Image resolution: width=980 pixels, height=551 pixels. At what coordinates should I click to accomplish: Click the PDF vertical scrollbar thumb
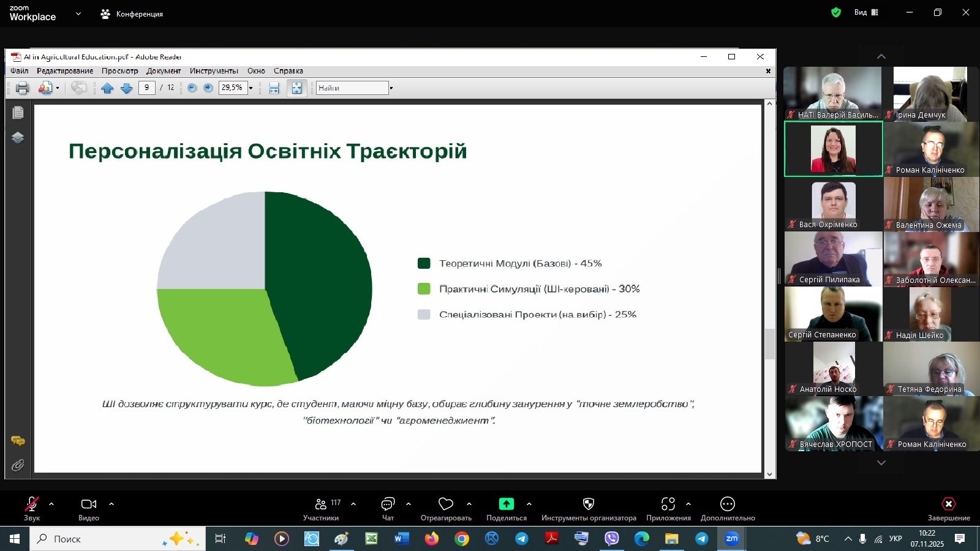[770, 344]
